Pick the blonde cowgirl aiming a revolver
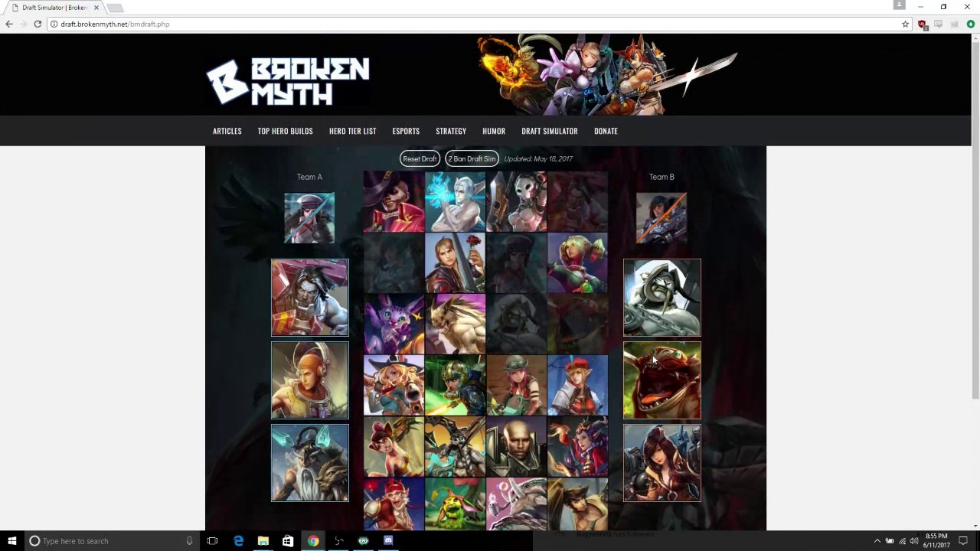The image size is (980, 551). [x=394, y=385]
